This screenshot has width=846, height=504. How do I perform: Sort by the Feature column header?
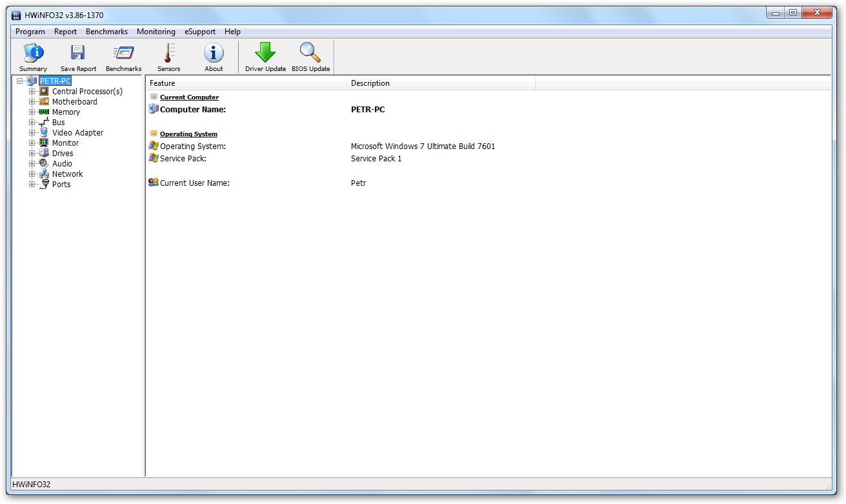coord(247,83)
